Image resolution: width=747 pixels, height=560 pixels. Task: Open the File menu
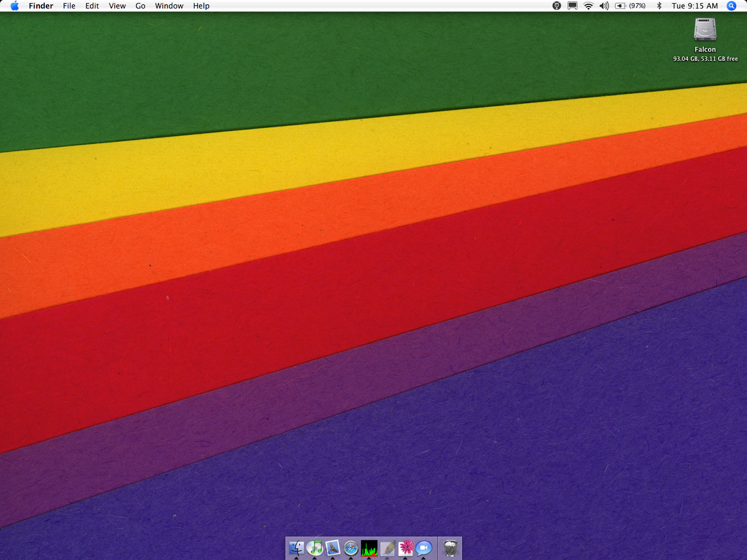click(69, 6)
